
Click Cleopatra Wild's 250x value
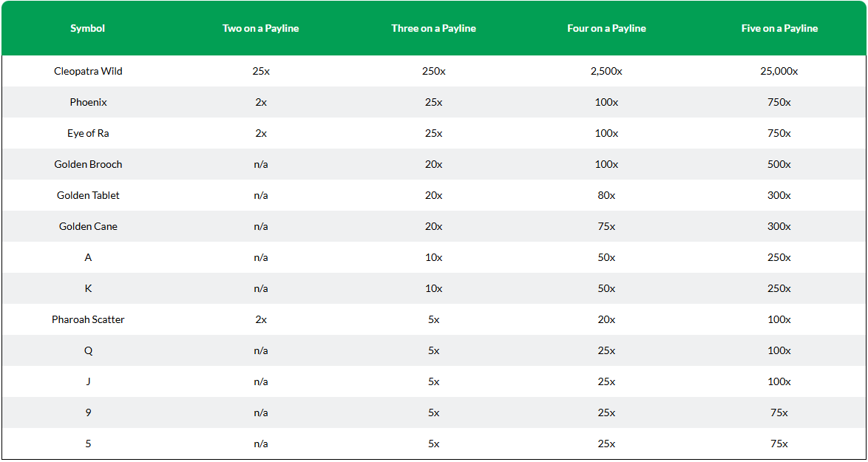coord(433,72)
